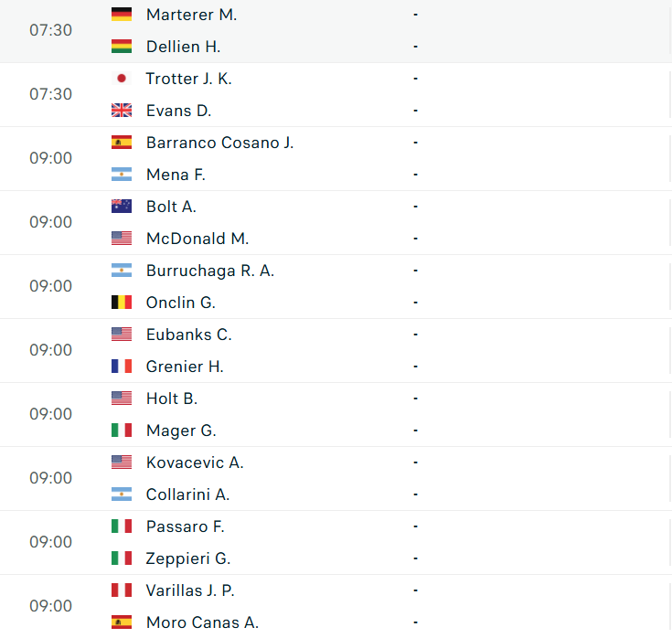Click the Belgian flag beside Onclin G.
The width and height of the screenshot is (672, 638).
point(121,303)
